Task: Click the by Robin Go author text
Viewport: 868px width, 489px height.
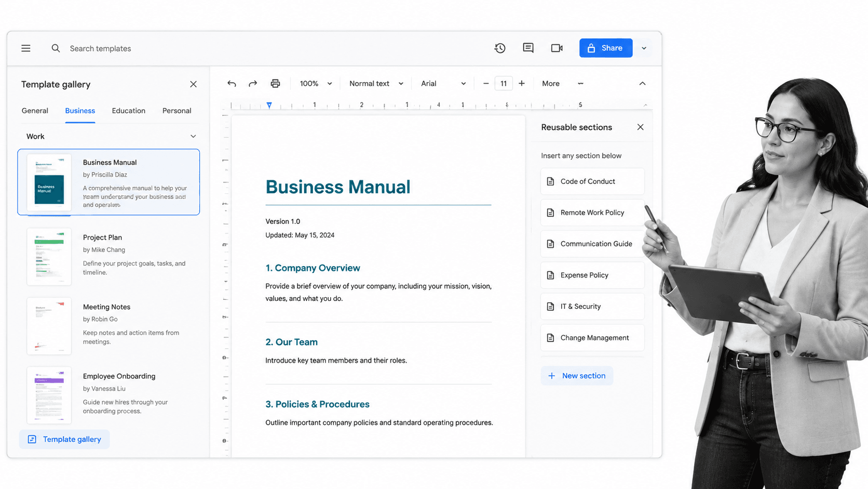Action: pos(100,320)
